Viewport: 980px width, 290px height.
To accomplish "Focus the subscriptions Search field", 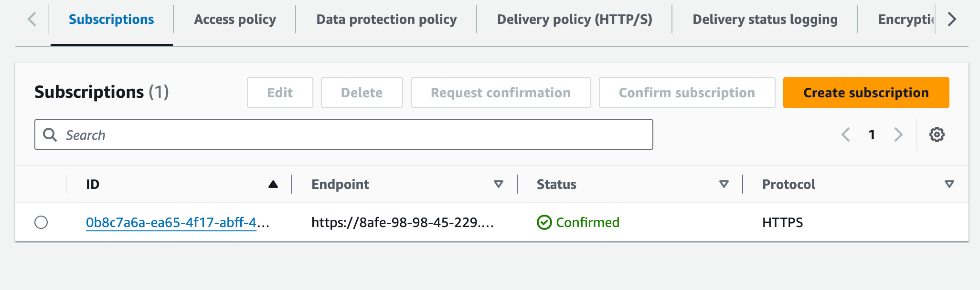I will (x=343, y=135).
